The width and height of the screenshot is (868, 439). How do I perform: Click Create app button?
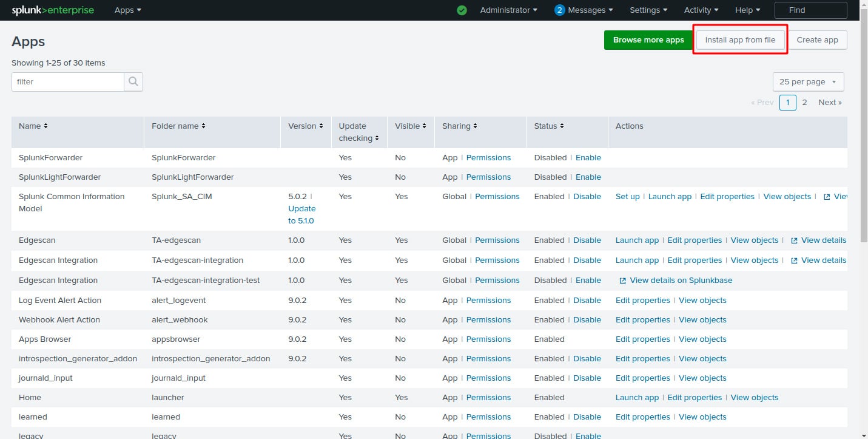[x=817, y=40]
